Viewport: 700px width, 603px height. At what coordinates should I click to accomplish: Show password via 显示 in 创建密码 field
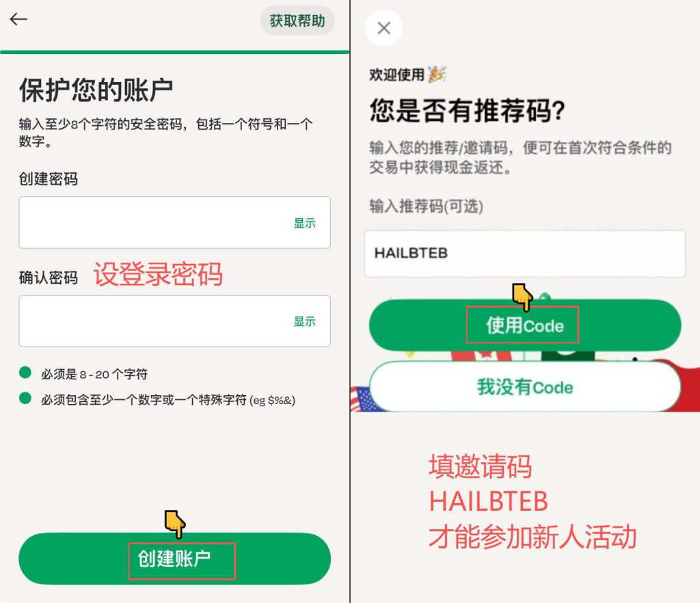304,223
